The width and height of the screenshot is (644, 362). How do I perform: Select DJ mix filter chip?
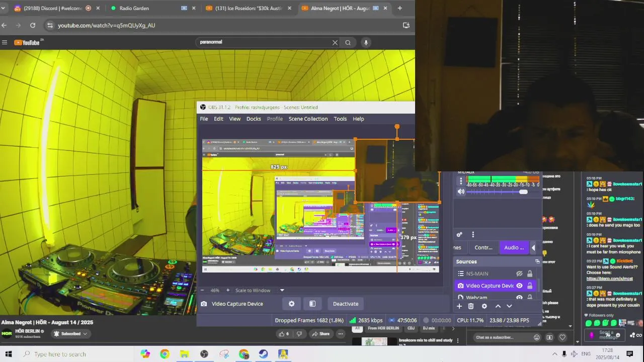[x=429, y=328]
